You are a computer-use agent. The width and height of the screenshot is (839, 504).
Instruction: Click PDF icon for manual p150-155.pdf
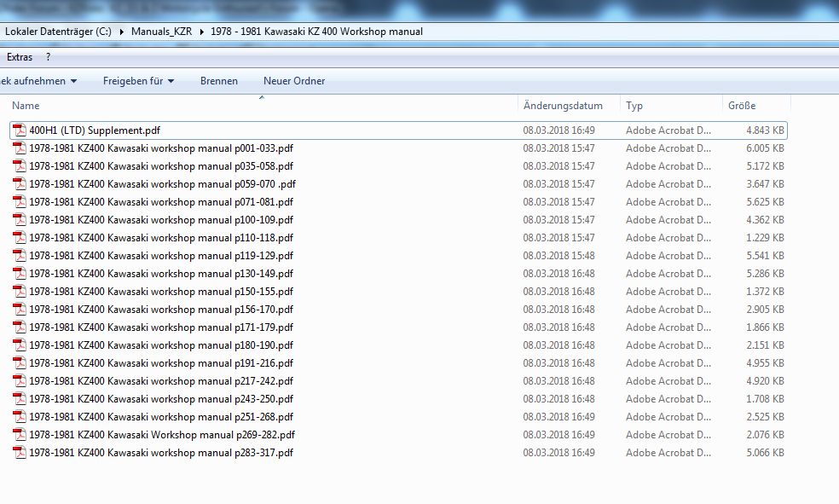[x=20, y=292]
